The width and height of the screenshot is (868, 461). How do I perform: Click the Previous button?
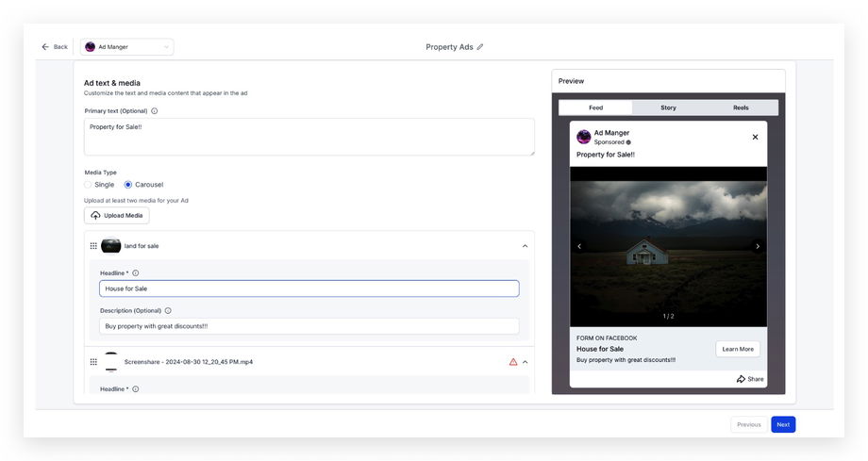click(x=749, y=424)
